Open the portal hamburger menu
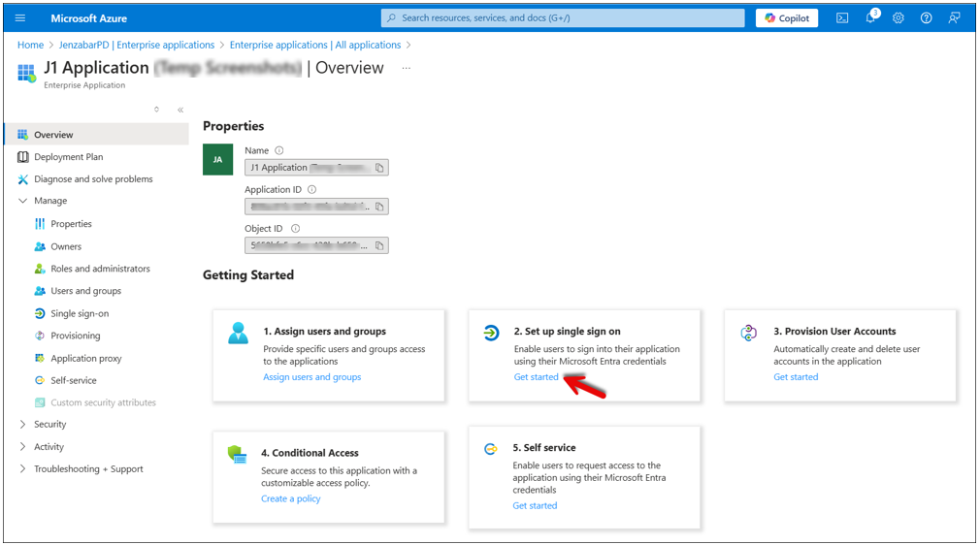This screenshot has width=980, height=545. (x=20, y=18)
